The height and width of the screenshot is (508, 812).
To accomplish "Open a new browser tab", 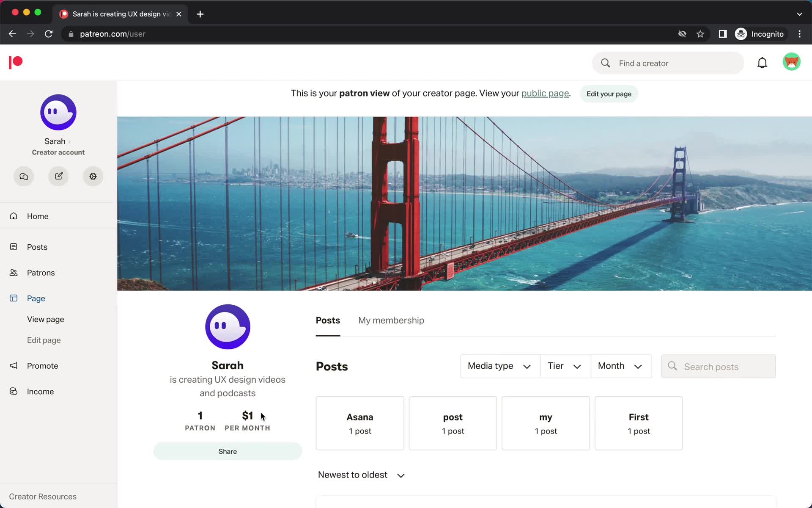I will click(x=200, y=14).
